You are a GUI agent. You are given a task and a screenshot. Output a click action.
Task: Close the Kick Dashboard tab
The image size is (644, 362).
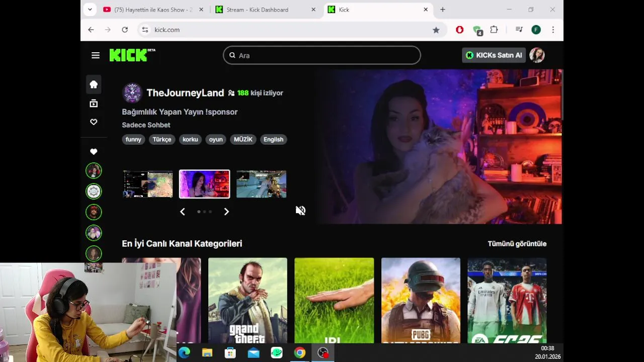pyautogui.click(x=313, y=10)
